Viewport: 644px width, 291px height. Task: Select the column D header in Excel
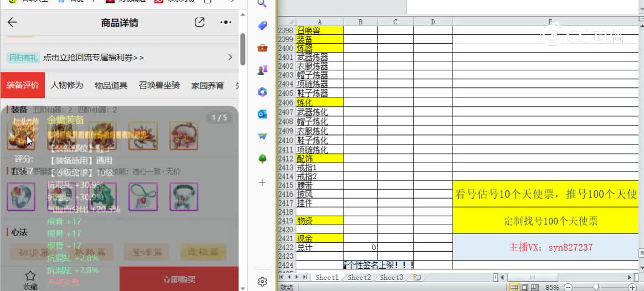pos(433,22)
